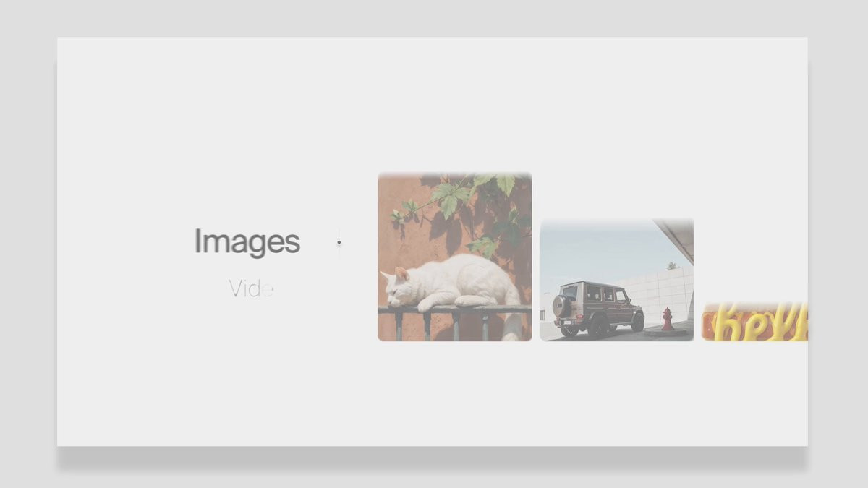Image resolution: width=868 pixels, height=488 pixels.
Task: Click the sleeping white cat
Action: point(452,283)
